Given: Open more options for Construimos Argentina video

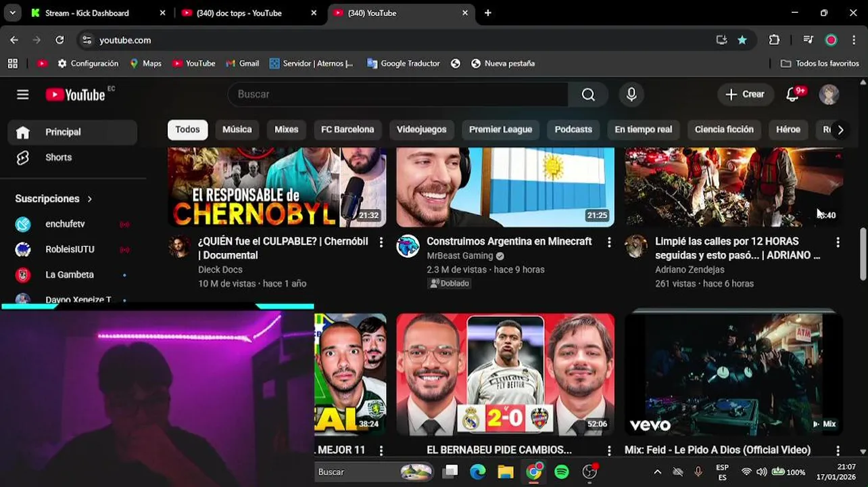Looking at the screenshot, I should click(609, 242).
